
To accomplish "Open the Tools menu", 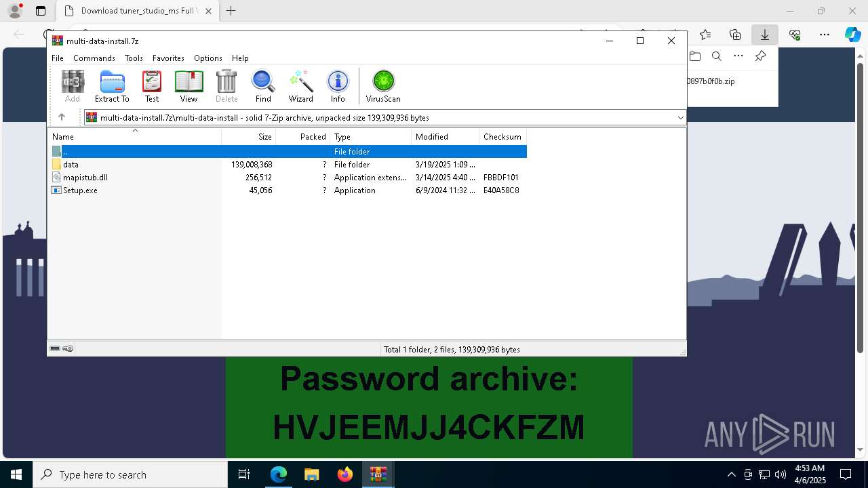I will [134, 58].
